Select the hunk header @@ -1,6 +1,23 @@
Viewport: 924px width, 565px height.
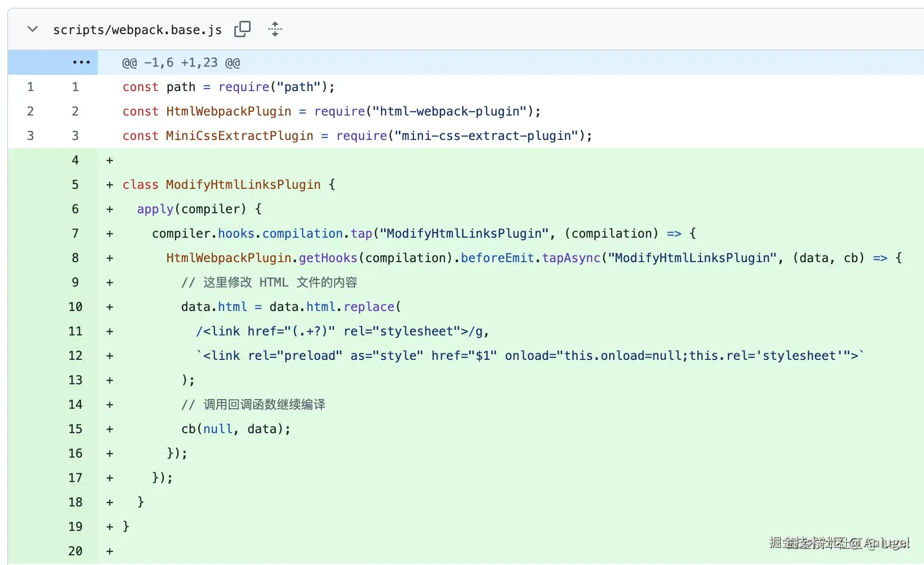pos(181,63)
